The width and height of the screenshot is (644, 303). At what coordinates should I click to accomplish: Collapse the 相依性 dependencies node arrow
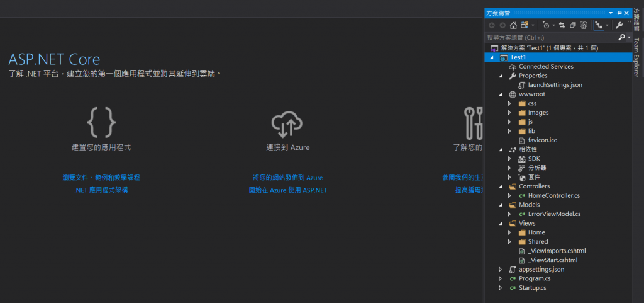pyautogui.click(x=500, y=150)
